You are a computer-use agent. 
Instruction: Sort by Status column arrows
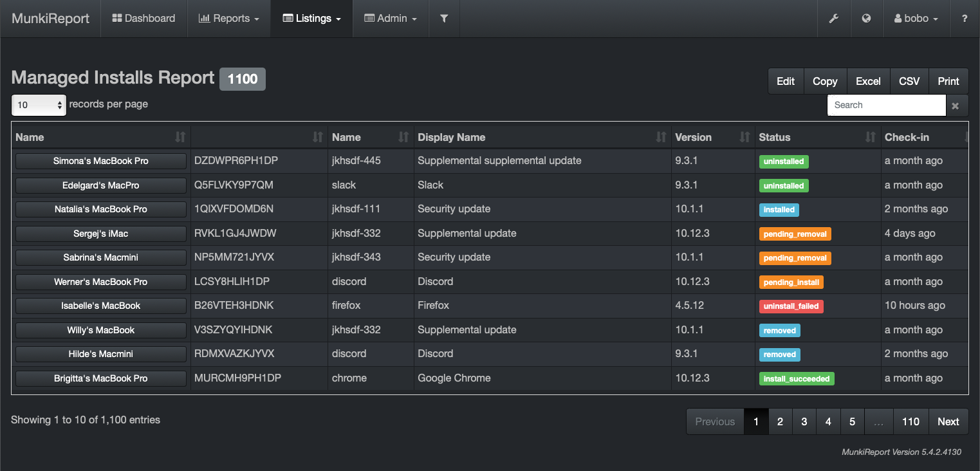click(871, 137)
